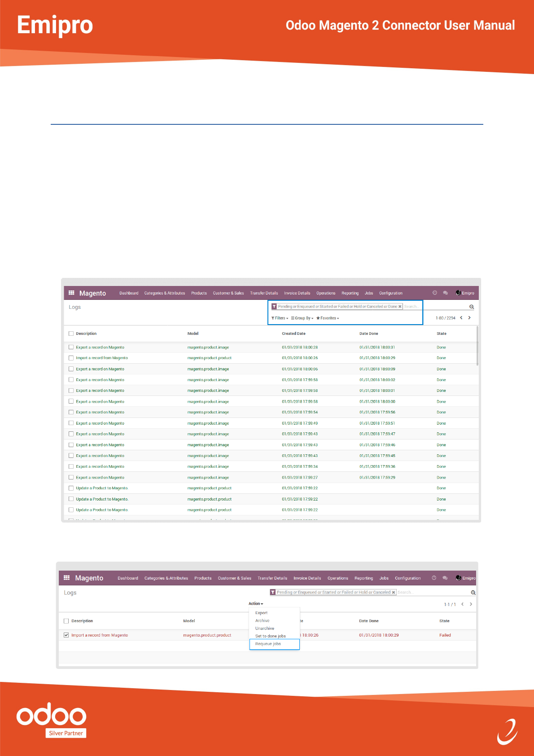The image size is (534, 756).
Task: Click previous page arrow beside '1-1 / 1'
Action: click(x=462, y=604)
